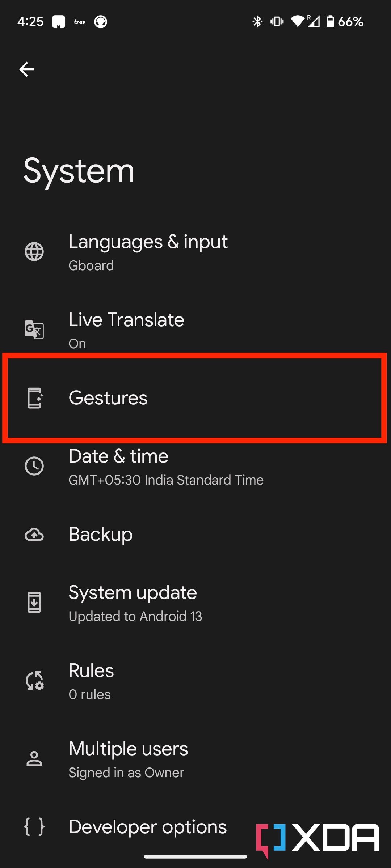Tap the System update download icon
Image resolution: width=391 pixels, height=868 pixels.
coord(34,603)
